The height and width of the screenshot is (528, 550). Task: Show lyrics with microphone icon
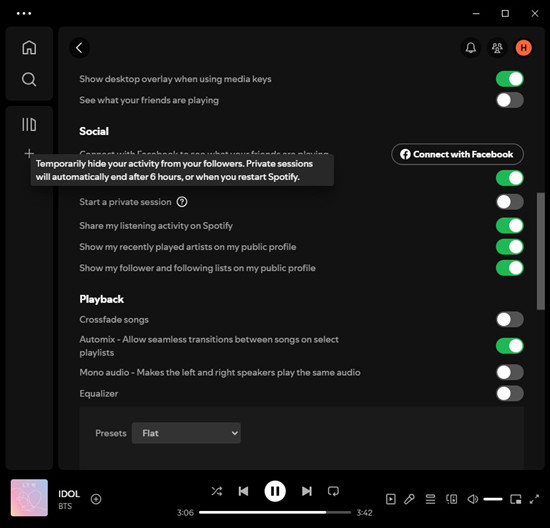[x=409, y=499]
